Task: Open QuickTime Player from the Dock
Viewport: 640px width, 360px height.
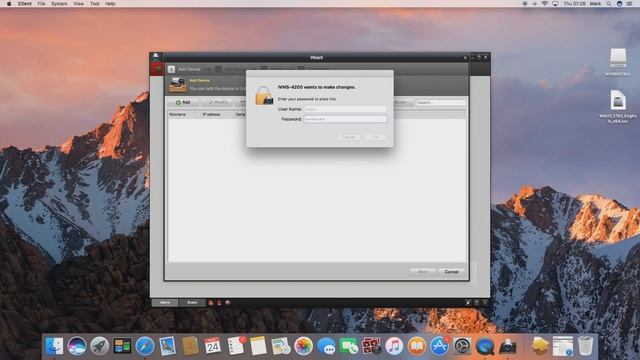Action: [485, 346]
